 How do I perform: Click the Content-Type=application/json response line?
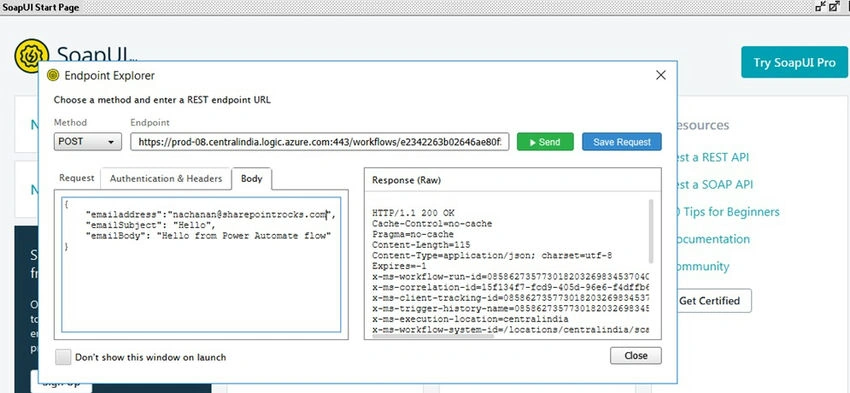point(492,255)
